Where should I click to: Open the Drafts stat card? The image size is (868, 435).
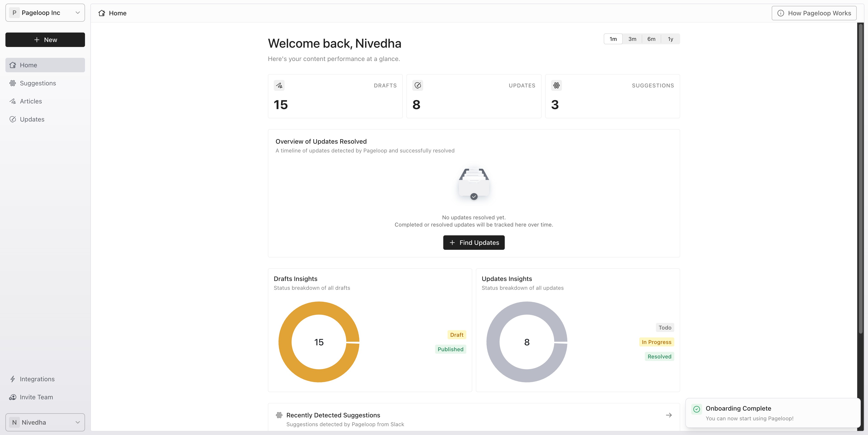[x=335, y=96]
